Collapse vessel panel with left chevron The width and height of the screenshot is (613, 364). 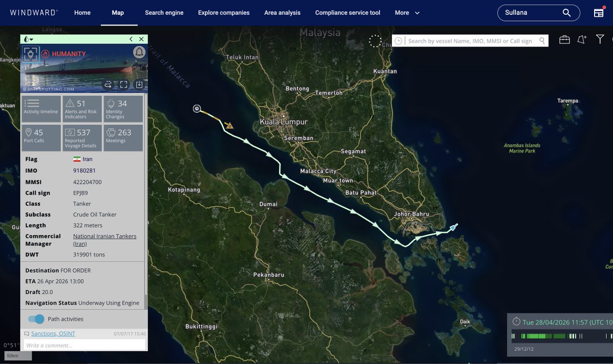[x=131, y=39]
